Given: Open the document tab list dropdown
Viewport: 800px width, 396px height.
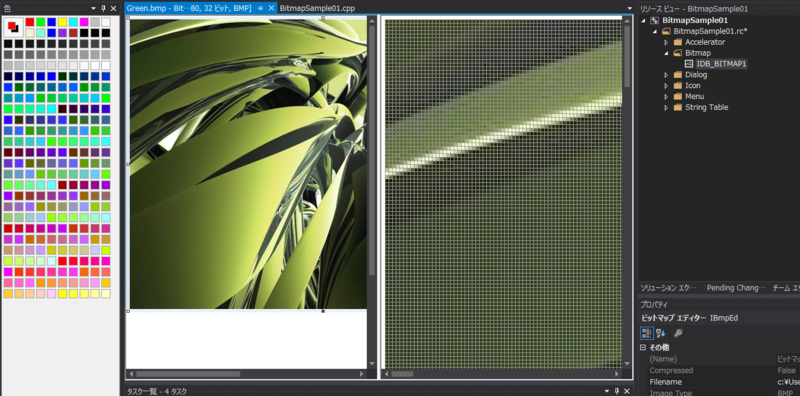Looking at the screenshot, I should [630, 8].
